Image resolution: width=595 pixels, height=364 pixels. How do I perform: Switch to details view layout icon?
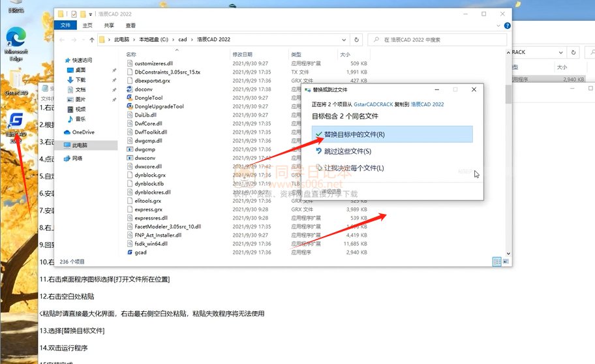(x=496, y=262)
